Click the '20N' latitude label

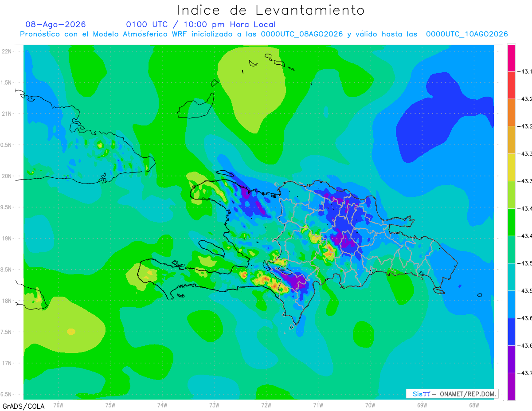coord(7,176)
